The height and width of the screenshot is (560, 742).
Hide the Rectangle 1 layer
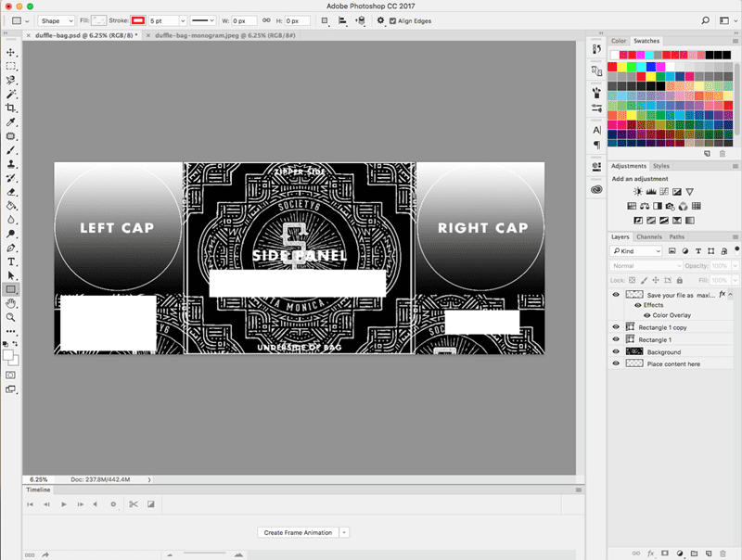[x=616, y=339]
